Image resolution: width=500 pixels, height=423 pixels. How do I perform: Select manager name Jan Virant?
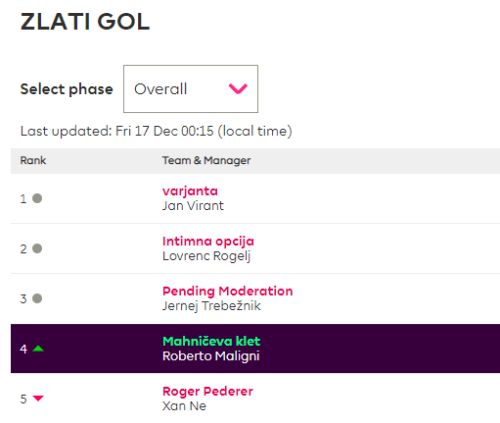pos(193,206)
